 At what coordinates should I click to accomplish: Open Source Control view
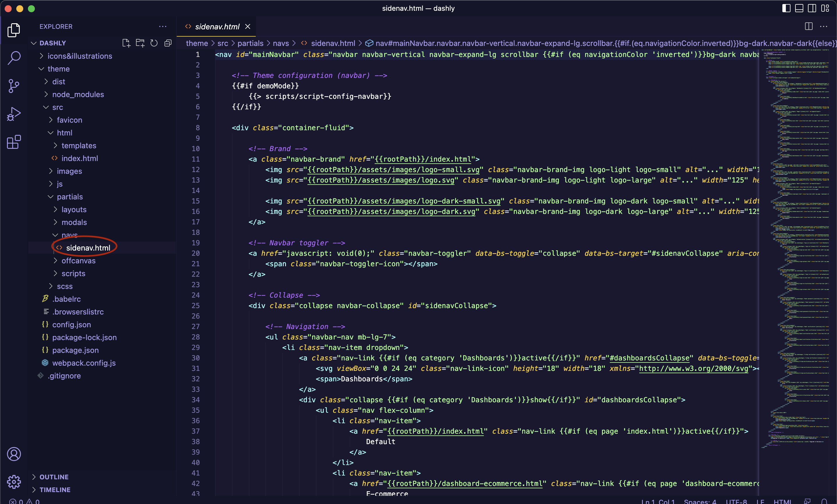coord(14,86)
